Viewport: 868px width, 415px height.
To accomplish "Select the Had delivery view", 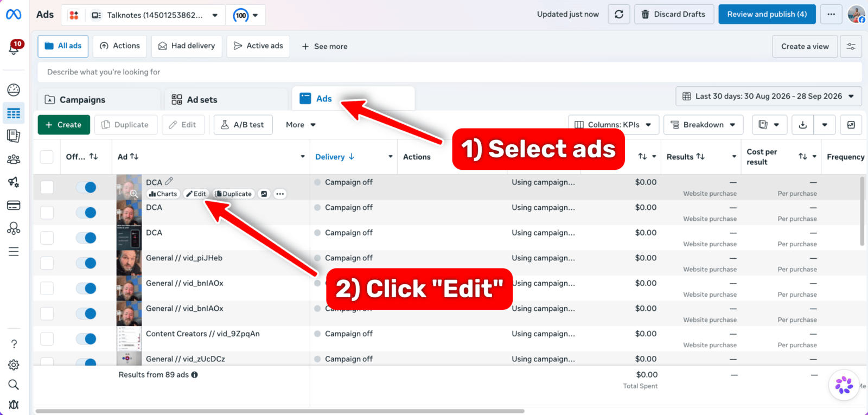I will click(187, 46).
